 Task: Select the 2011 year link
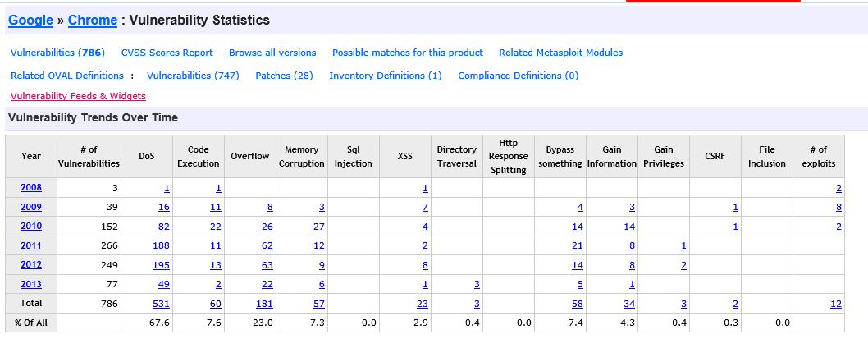coord(31,245)
